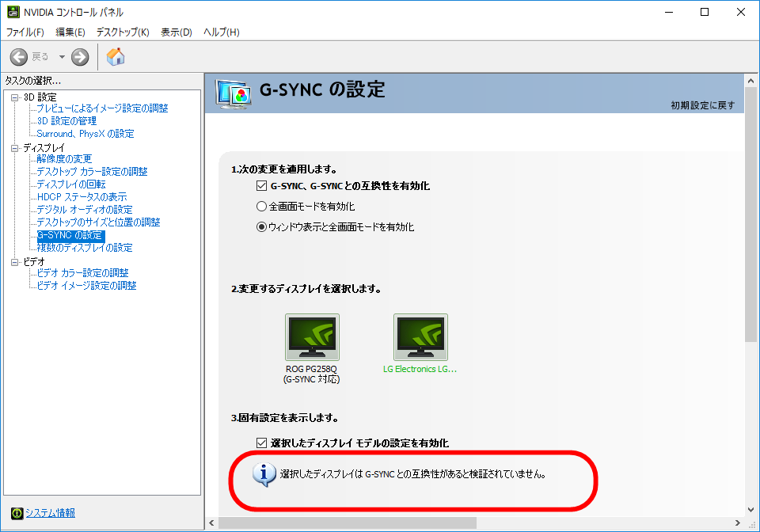760x532 pixels.
Task: Collapse the 3D 設定 tree node
Action: click(15, 97)
